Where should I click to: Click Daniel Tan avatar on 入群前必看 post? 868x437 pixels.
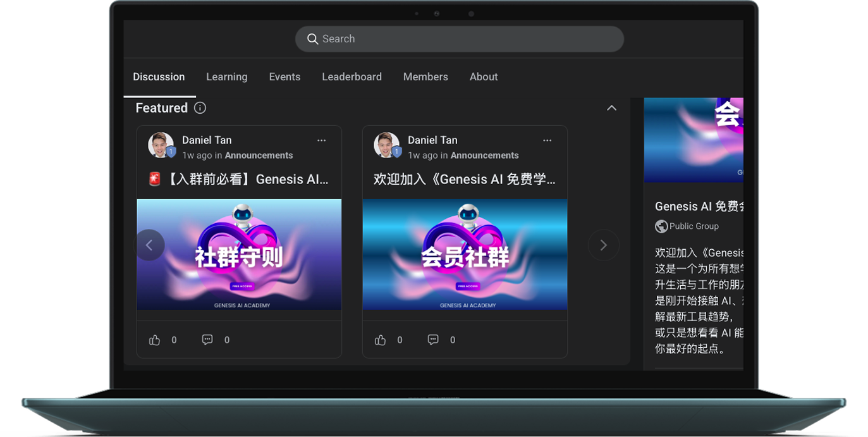tap(161, 145)
